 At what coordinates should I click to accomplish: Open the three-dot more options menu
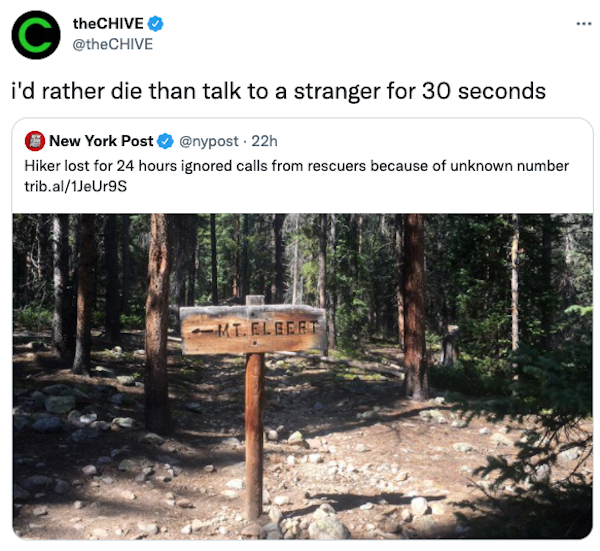coord(584,24)
